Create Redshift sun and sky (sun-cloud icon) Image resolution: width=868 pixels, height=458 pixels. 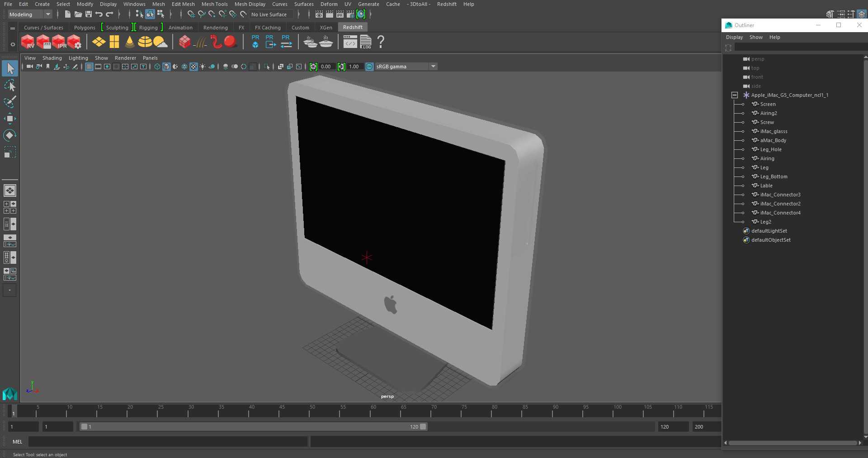[160, 42]
